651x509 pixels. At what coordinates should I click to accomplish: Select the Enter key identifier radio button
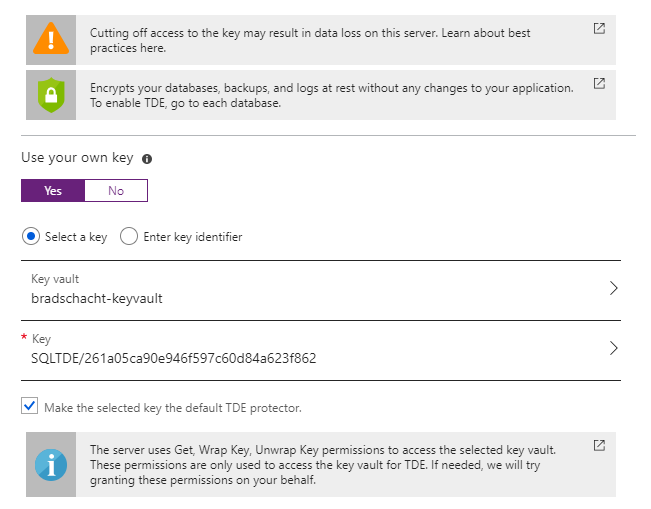(x=129, y=237)
